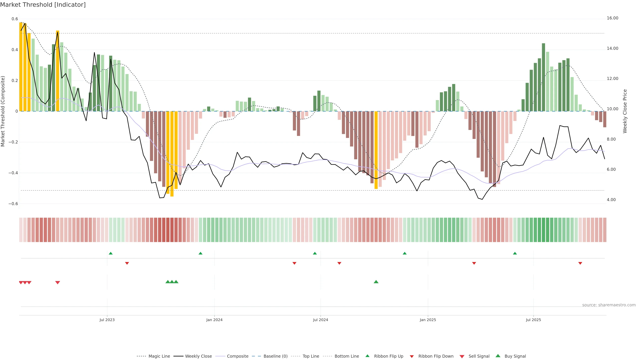Screen dimensions: 644x362
Task: Click ribbon flip down marker after Jul 2025
Action: point(580,263)
